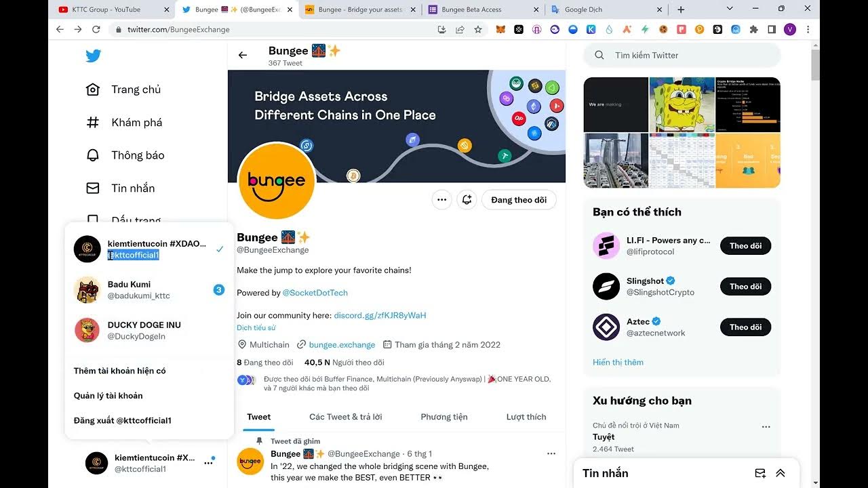Screen dimensions: 868x488
Task: Switch to Bungee Beta Access tab
Action: [481, 9]
